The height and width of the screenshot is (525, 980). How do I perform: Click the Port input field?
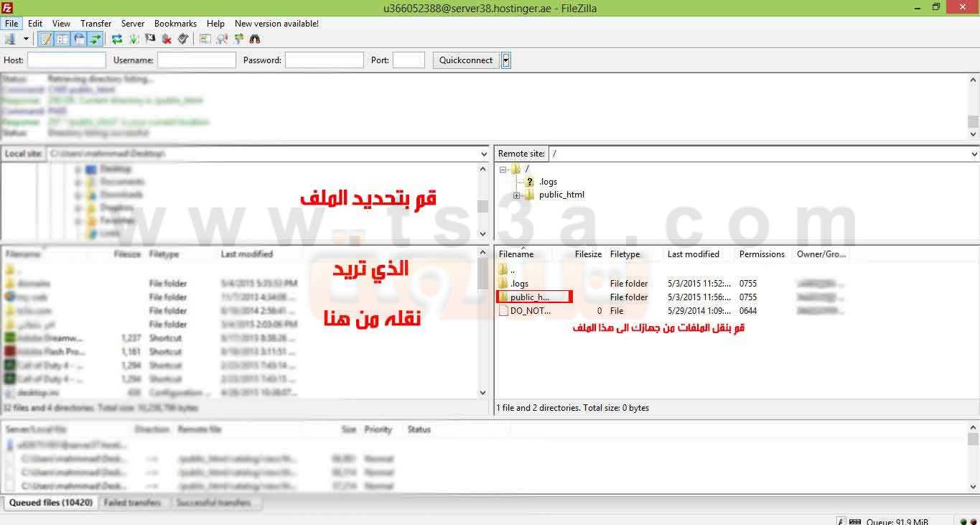tap(409, 60)
